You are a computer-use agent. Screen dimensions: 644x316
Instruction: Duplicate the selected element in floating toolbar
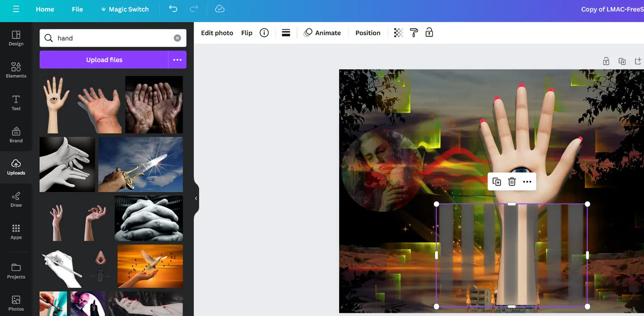coord(497,182)
